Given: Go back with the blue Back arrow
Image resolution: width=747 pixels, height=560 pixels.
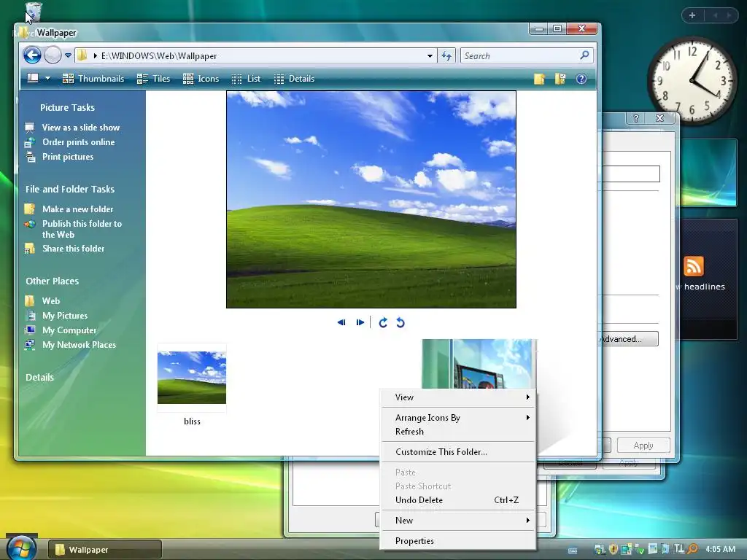Looking at the screenshot, I should (32, 55).
